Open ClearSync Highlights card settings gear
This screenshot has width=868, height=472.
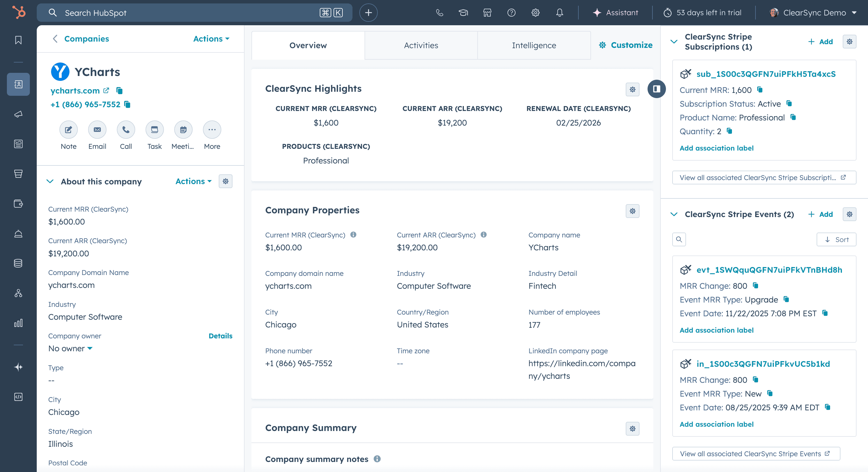632,89
